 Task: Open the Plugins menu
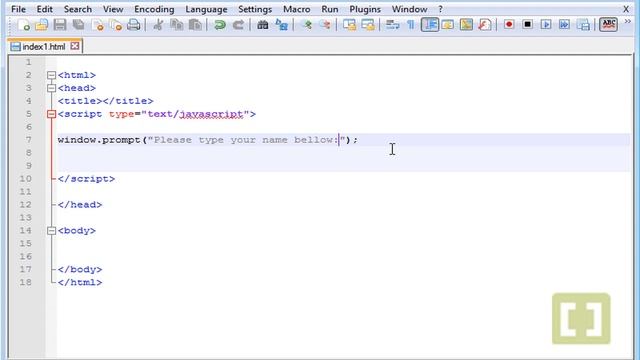365,9
